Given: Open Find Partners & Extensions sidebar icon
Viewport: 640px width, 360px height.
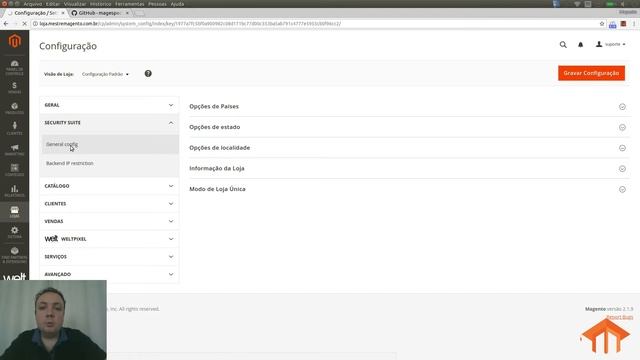Looking at the screenshot, I should tap(14, 255).
